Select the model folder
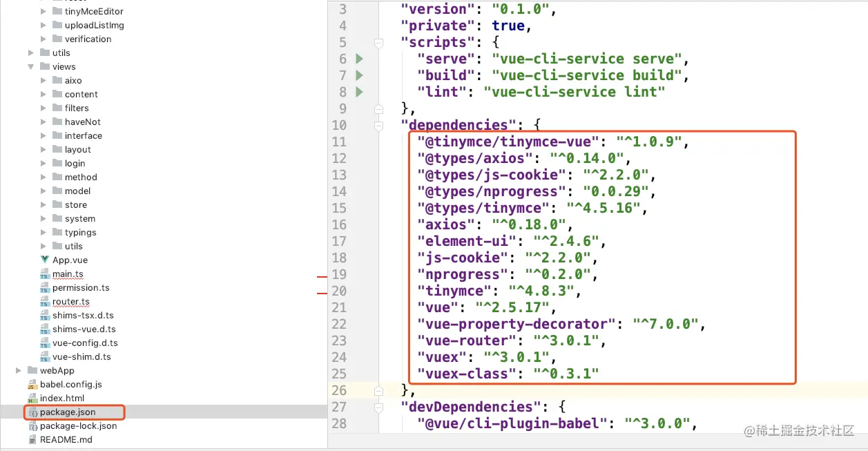This screenshot has height=451, width=868. [x=77, y=191]
